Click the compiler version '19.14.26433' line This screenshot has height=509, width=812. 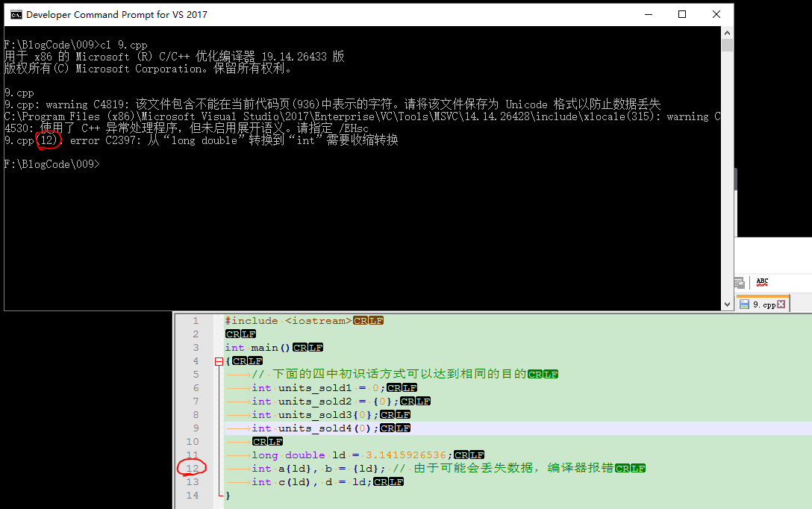tap(174, 57)
